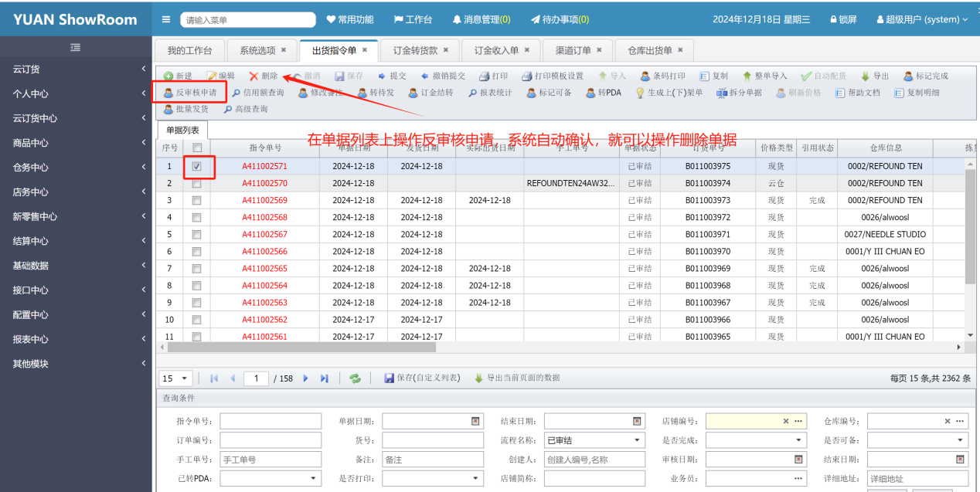
Task: Open 待办事项(0) in the top bar
Action: [560, 19]
